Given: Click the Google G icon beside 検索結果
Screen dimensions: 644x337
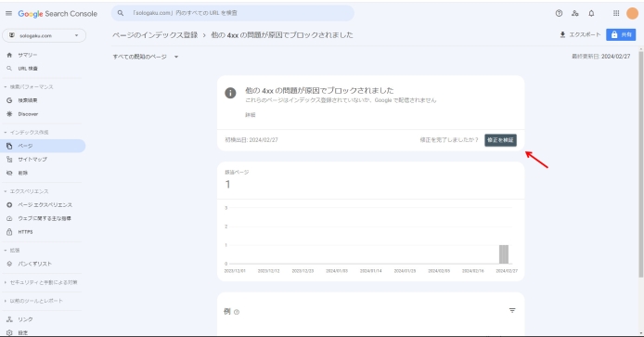Looking at the screenshot, I should [9, 100].
